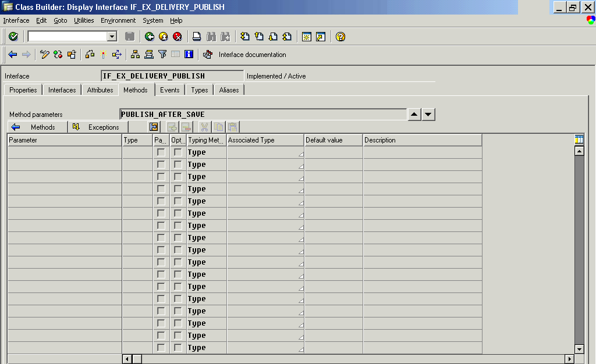Open Associated Type value help in first row
Screen dimensions: 596x364
click(301, 154)
